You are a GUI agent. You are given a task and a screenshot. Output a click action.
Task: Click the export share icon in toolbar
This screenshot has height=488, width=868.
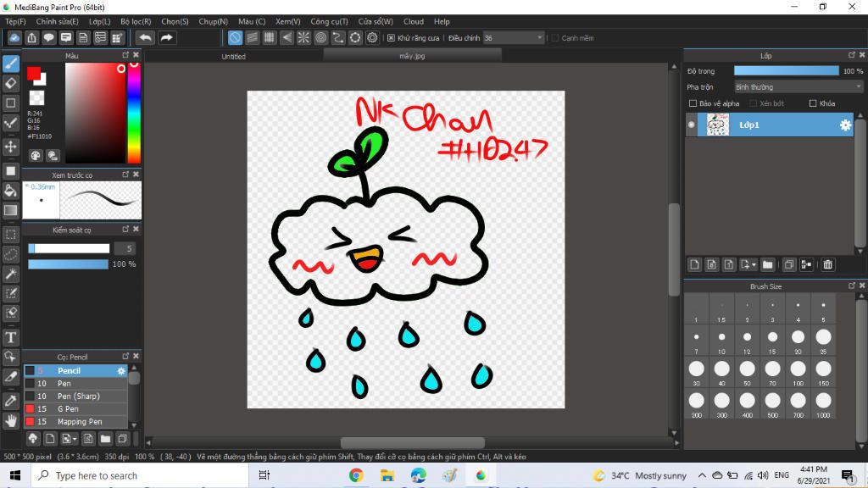(31, 37)
